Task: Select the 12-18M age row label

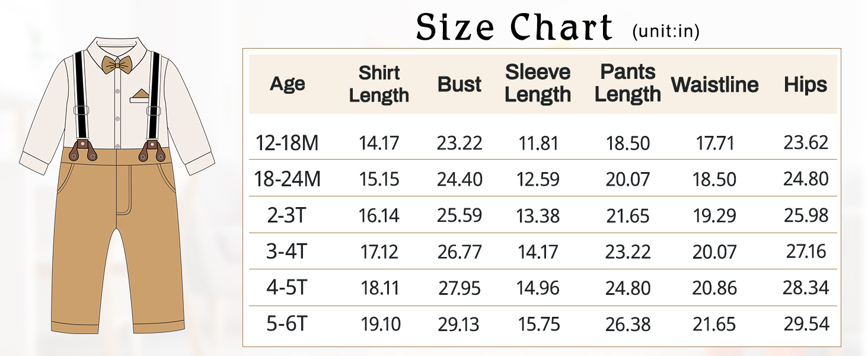Action: (x=287, y=143)
